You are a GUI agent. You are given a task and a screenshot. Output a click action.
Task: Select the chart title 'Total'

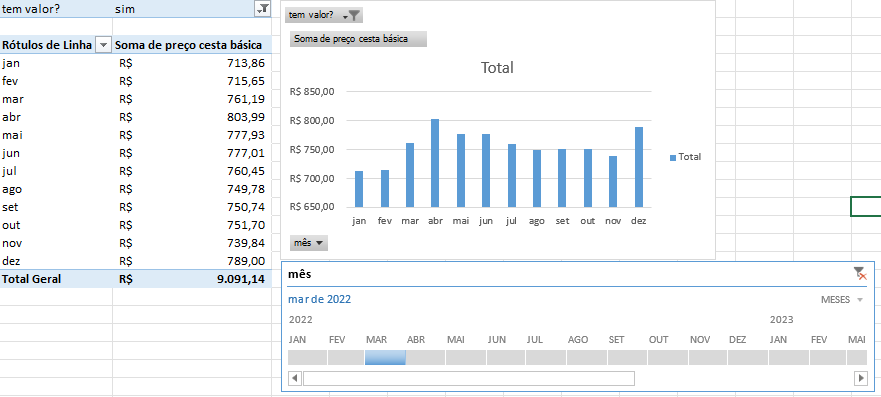[x=497, y=68]
